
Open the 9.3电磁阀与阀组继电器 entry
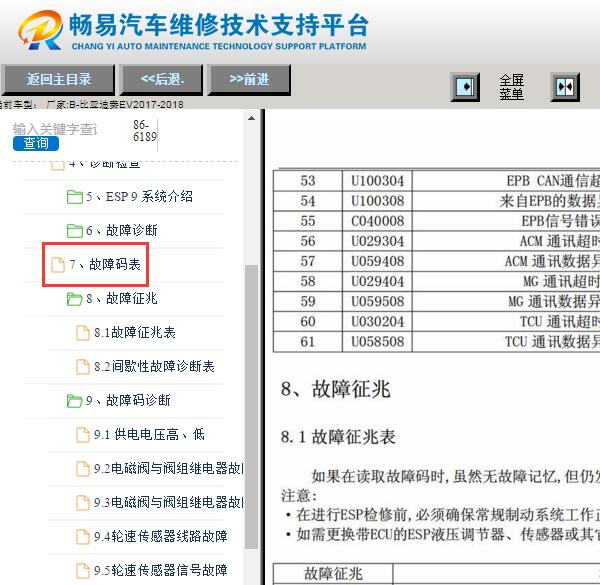[160, 502]
